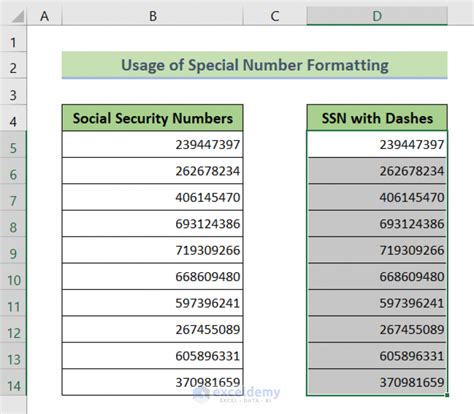The height and width of the screenshot is (414, 474).
Task: Select cell B8 containing 693124386
Action: tap(153, 224)
